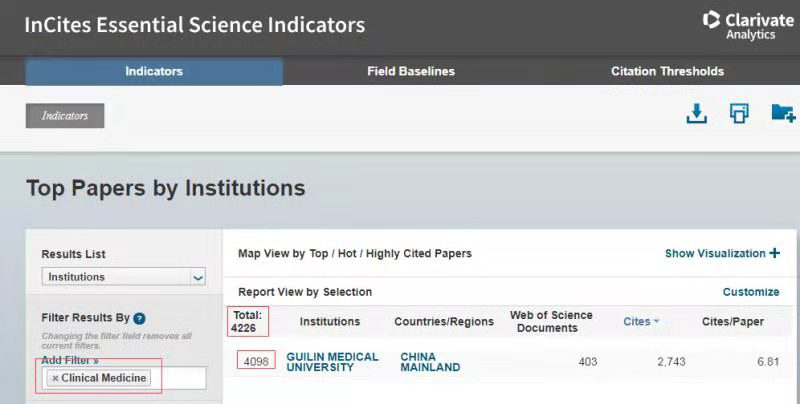Select Highly Cited Papers map view
The height and width of the screenshot is (404, 800).
418,254
